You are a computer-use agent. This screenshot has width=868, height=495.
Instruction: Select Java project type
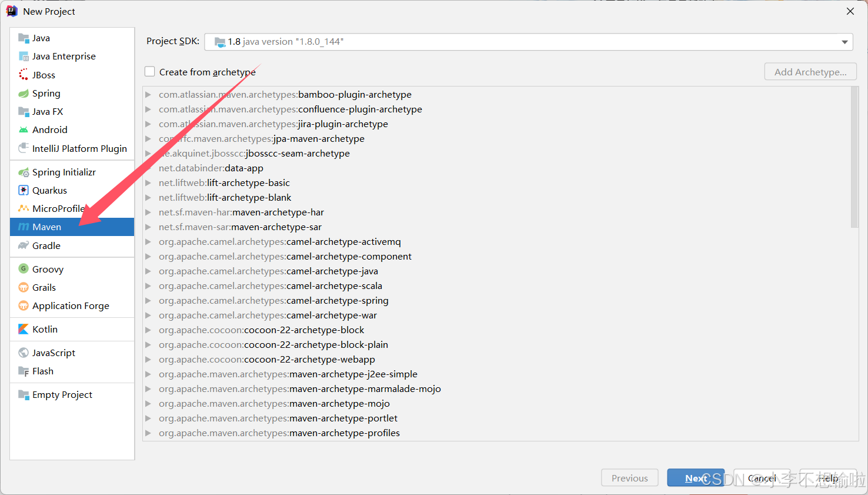(x=72, y=38)
